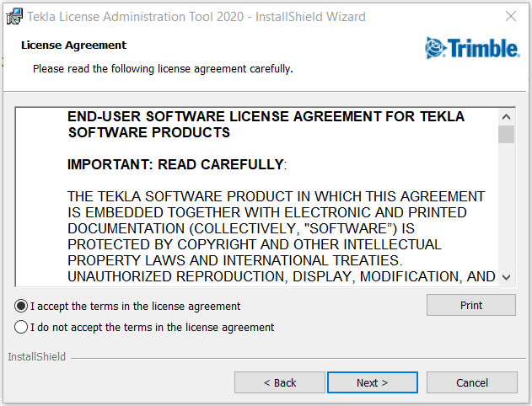The height and width of the screenshot is (406, 532).
Task: Click the 'License Agreement' header text
Action: pos(73,45)
